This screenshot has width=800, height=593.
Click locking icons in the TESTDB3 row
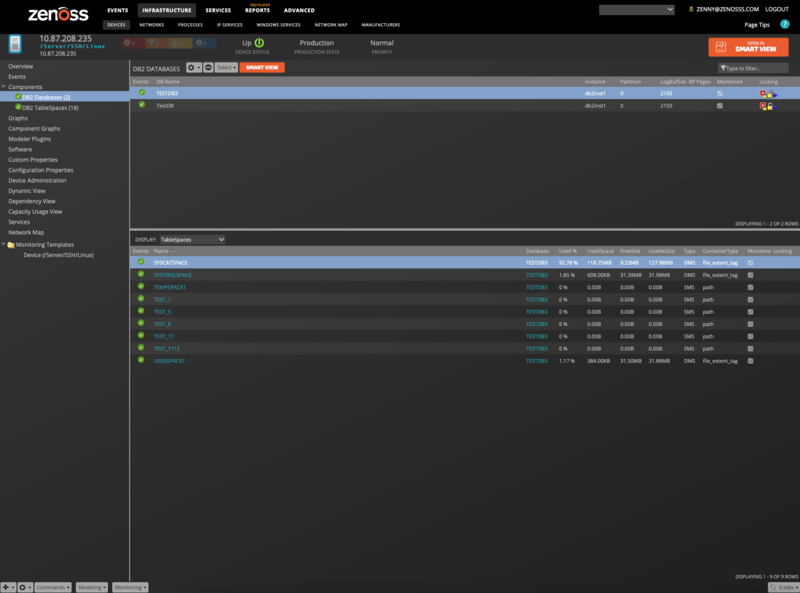[768, 93]
